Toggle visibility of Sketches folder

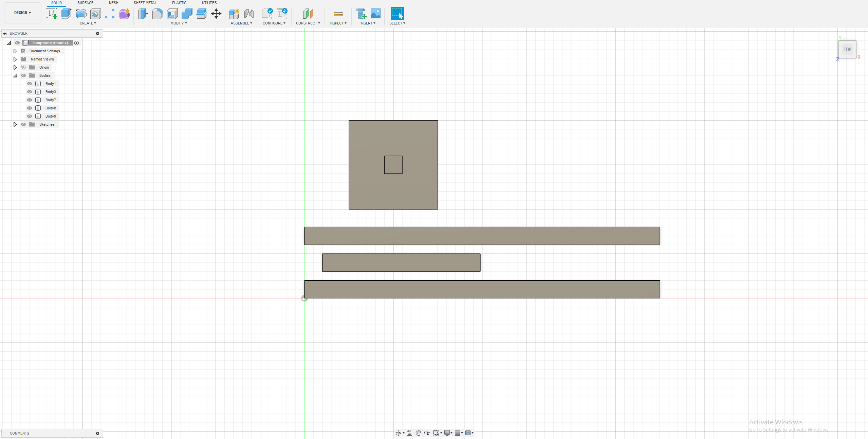[x=23, y=124]
